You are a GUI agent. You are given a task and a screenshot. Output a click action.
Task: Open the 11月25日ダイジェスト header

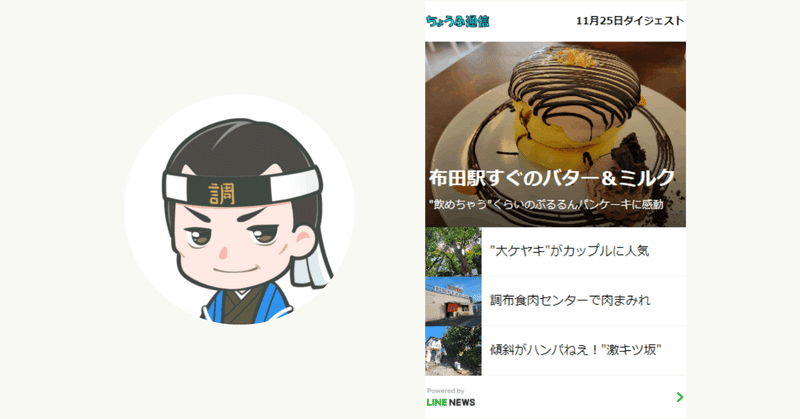click(630, 21)
